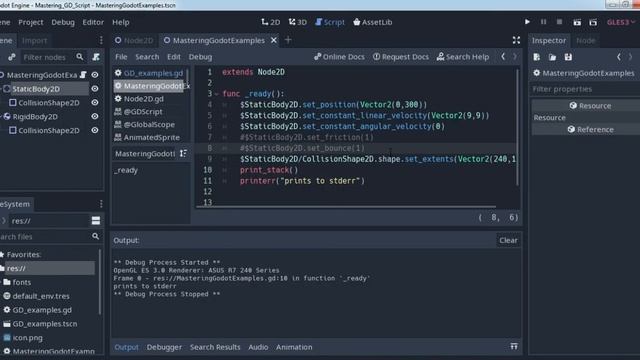Go to previous script edit location

click(503, 57)
